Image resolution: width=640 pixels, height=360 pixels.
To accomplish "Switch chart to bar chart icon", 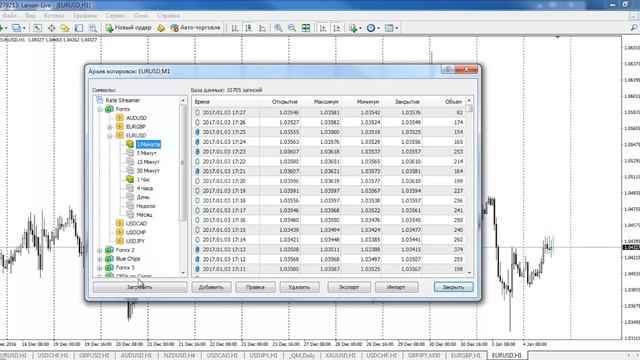I will pyautogui.click(x=235, y=28).
